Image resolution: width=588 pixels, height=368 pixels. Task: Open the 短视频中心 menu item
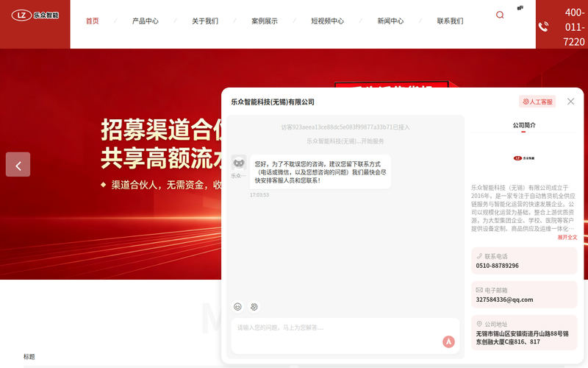[x=327, y=21]
